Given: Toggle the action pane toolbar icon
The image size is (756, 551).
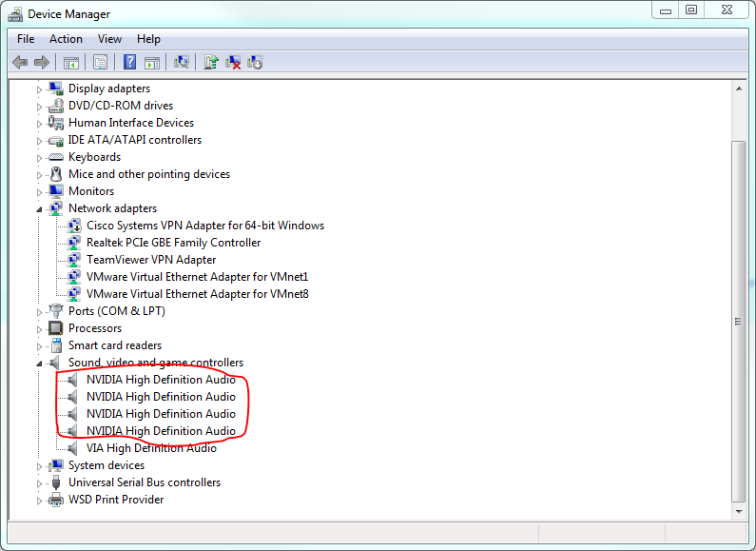Looking at the screenshot, I should [152, 62].
